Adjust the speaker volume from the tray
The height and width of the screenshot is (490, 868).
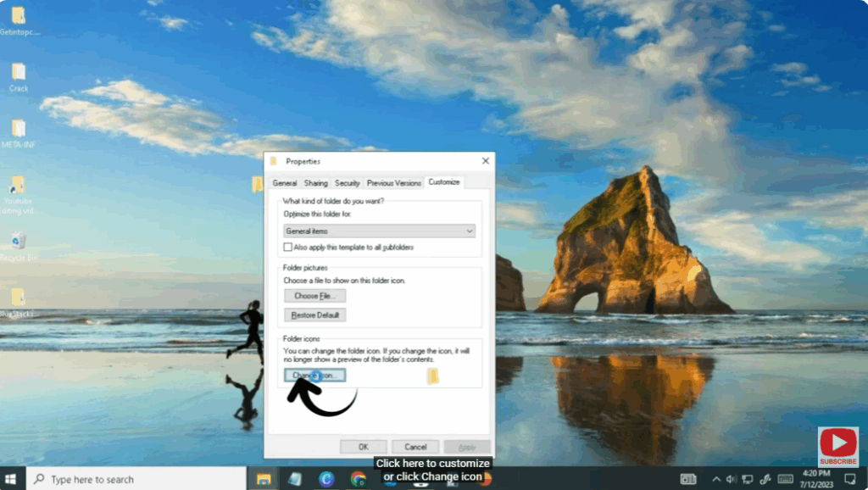pos(732,478)
